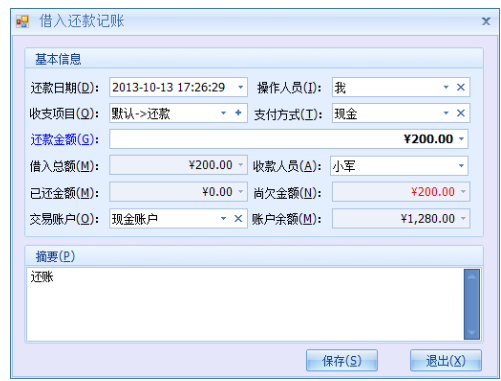Click the 摘要 scrollbar up arrow
Screen dimensions: 501x381
click(472, 276)
